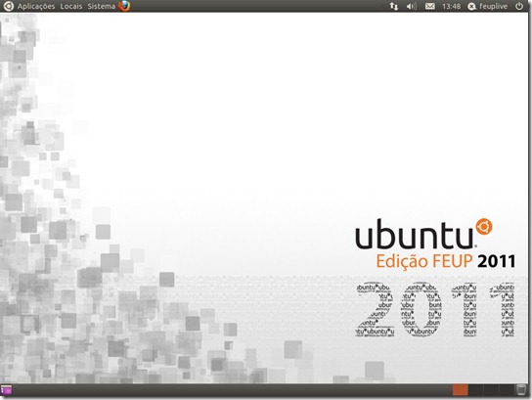This screenshot has height=400, width=532.
Task: Select the orange active workspace
Action: 460,390
